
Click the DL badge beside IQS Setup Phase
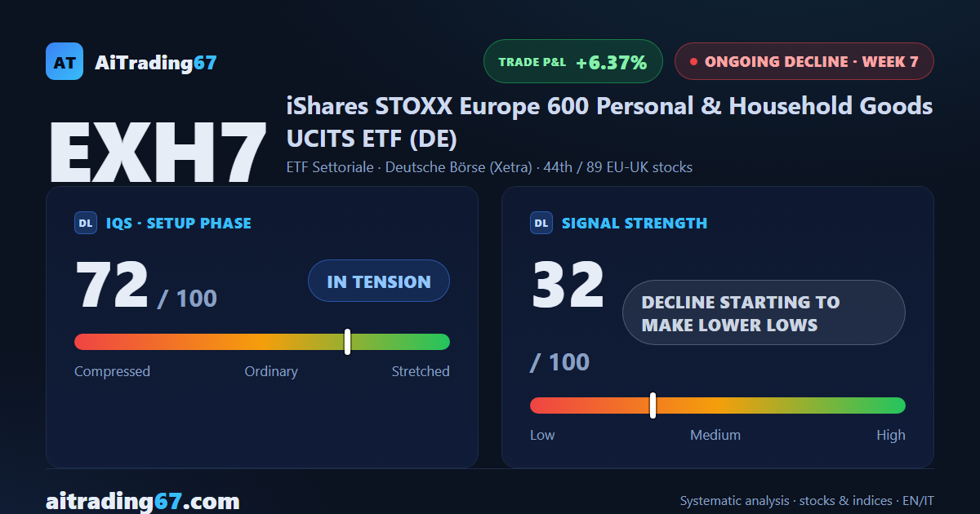tap(86, 223)
